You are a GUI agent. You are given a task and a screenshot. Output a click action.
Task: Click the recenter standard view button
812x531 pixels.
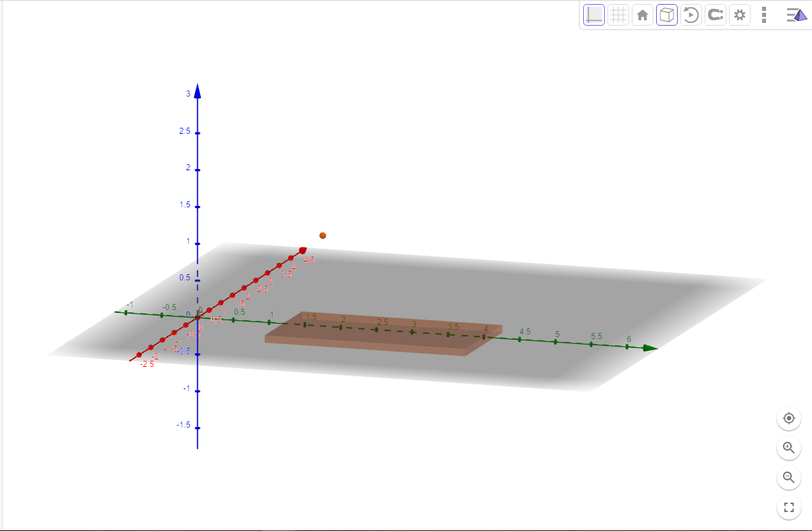pos(788,419)
